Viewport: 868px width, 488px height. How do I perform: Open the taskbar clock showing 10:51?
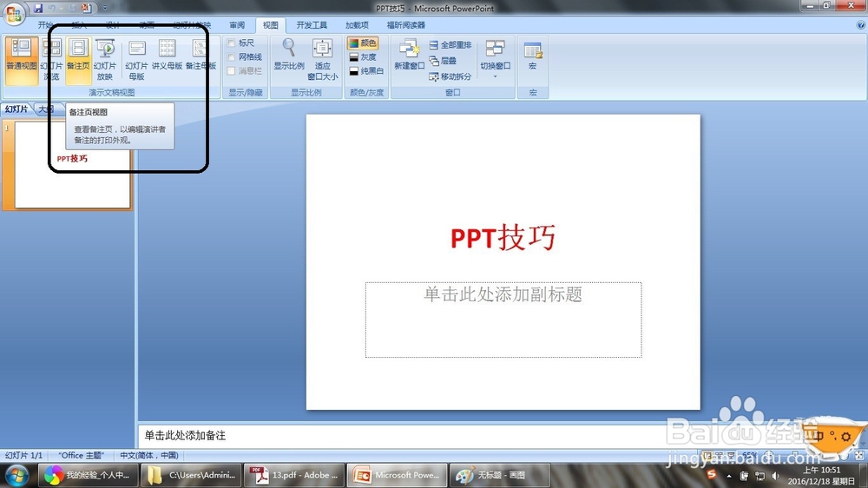coord(821,475)
